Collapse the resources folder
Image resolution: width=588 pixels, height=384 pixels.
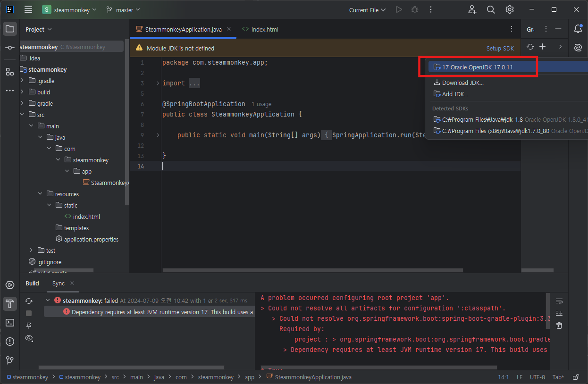[40, 194]
